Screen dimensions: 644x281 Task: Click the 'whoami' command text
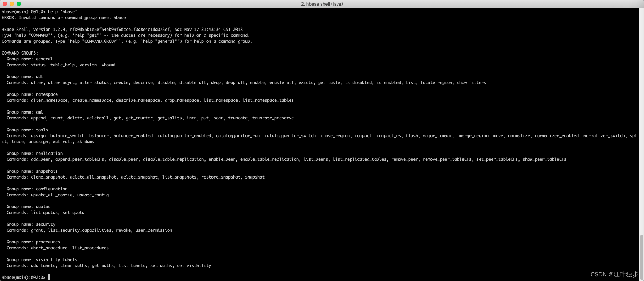[109, 65]
